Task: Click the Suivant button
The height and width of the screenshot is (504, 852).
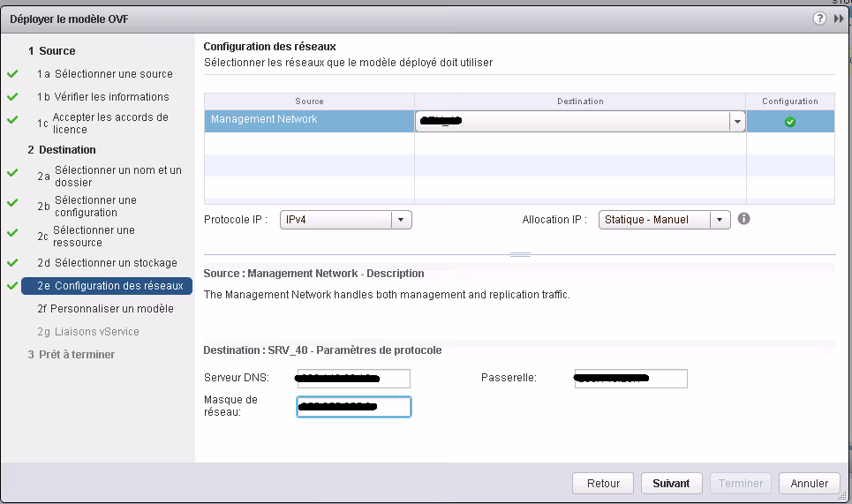Action: (x=671, y=484)
